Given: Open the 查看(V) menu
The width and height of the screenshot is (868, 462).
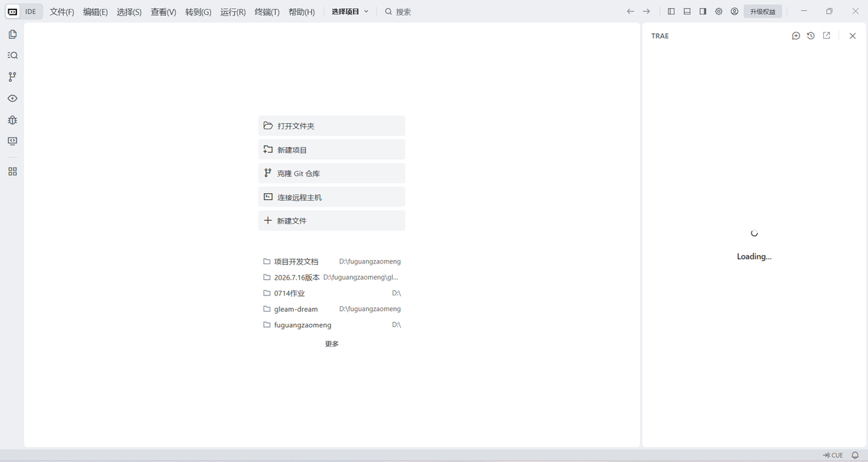Looking at the screenshot, I should (x=163, y=12).
